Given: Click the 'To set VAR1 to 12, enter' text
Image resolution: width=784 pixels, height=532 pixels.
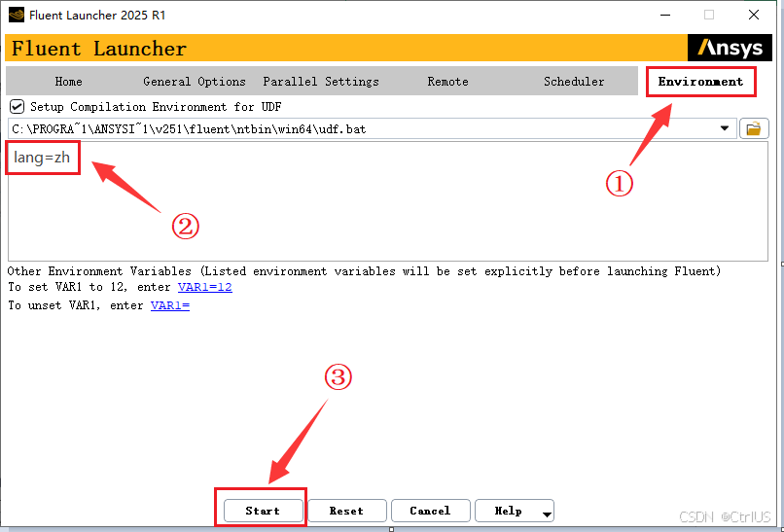Looking at the screenshot, I should 89,287.
